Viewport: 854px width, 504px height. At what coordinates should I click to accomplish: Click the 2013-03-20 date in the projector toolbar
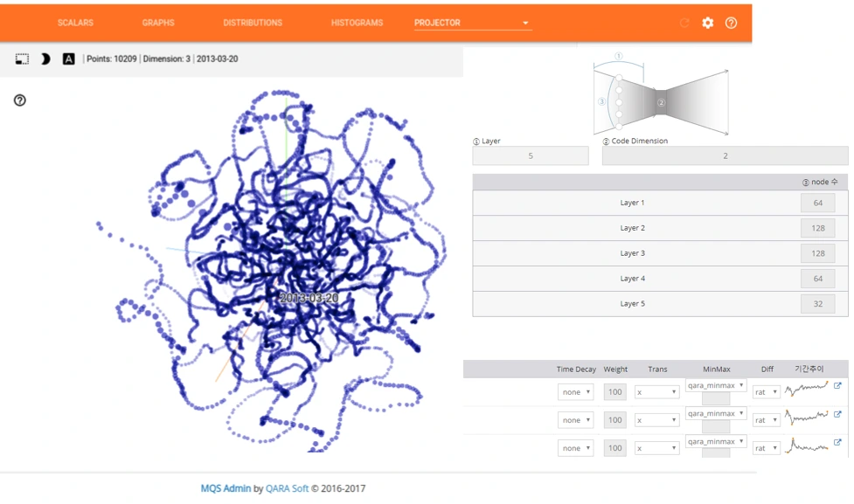218,59
